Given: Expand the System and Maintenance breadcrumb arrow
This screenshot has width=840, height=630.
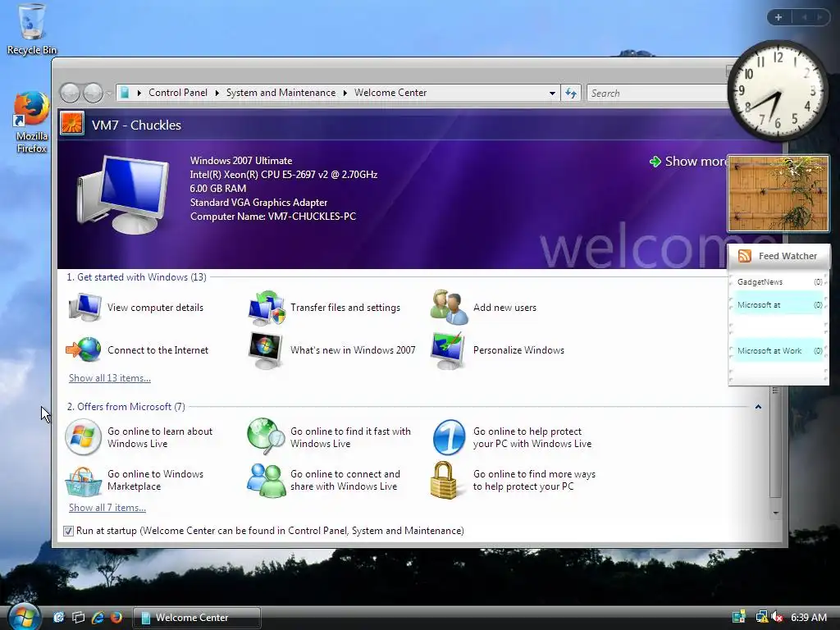Looking at the screenshot, I should pos(345,93).
